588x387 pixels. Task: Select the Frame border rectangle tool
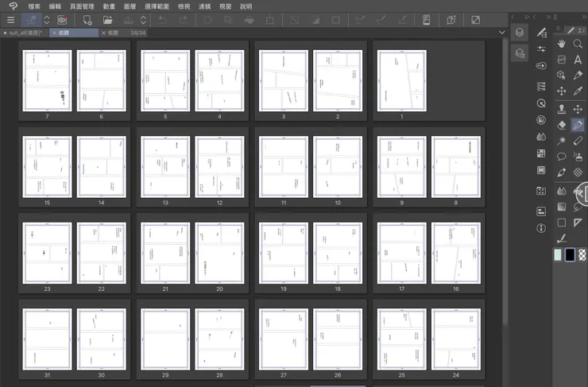[561, 223]
